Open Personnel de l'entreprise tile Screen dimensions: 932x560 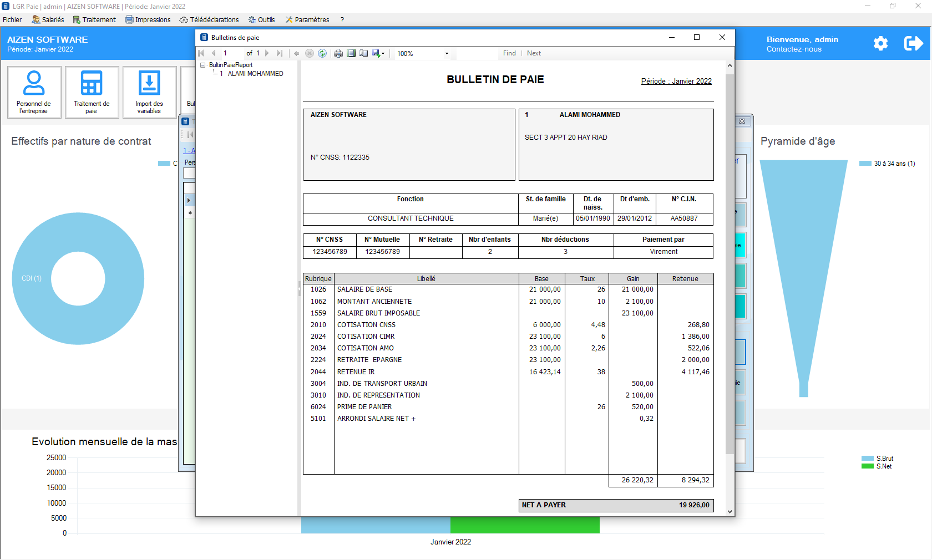[34, 92]
